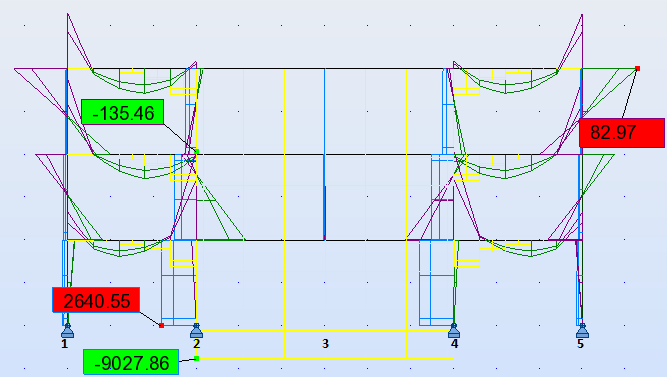Click the purple diagram peak above the right column
The width and height of the screenshot is (667, 377).
click(x=582, y=16)
